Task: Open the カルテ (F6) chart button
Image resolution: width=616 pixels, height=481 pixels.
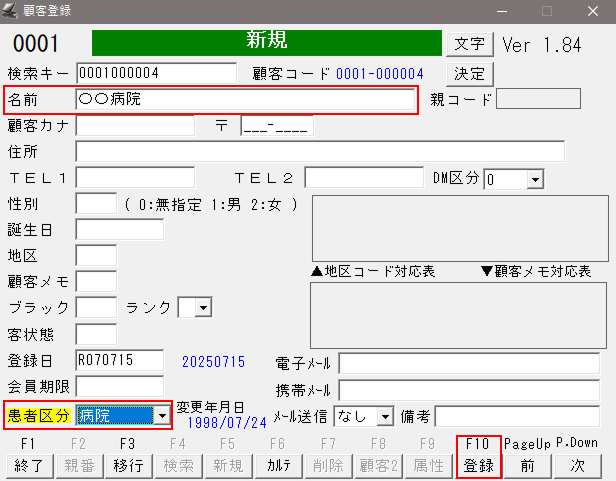Action: pos(277,465)
